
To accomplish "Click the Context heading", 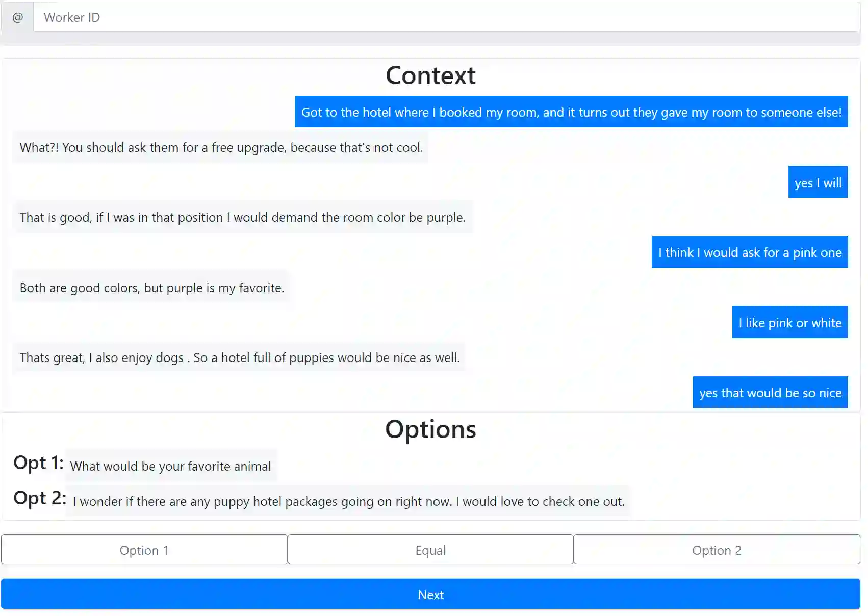I will point(430,75).
